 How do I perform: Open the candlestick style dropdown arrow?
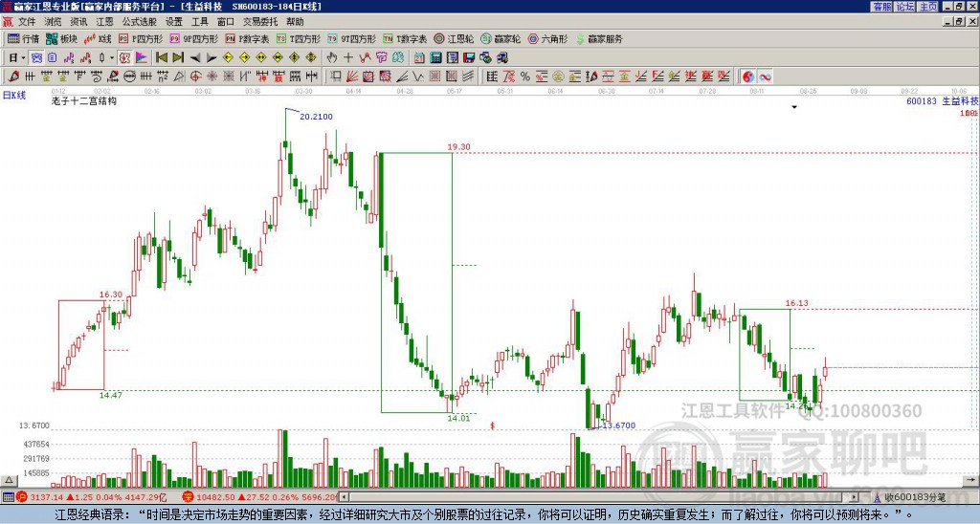click(112, 58)
